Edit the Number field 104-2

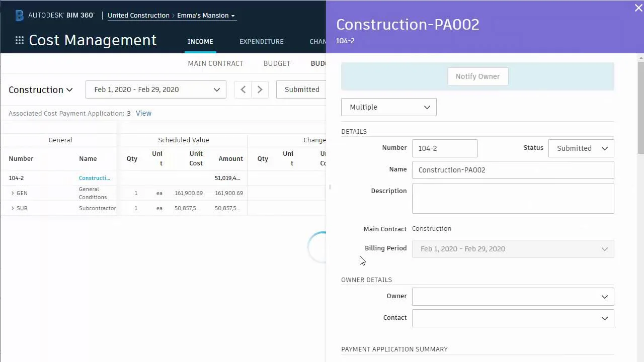point(445,148)
